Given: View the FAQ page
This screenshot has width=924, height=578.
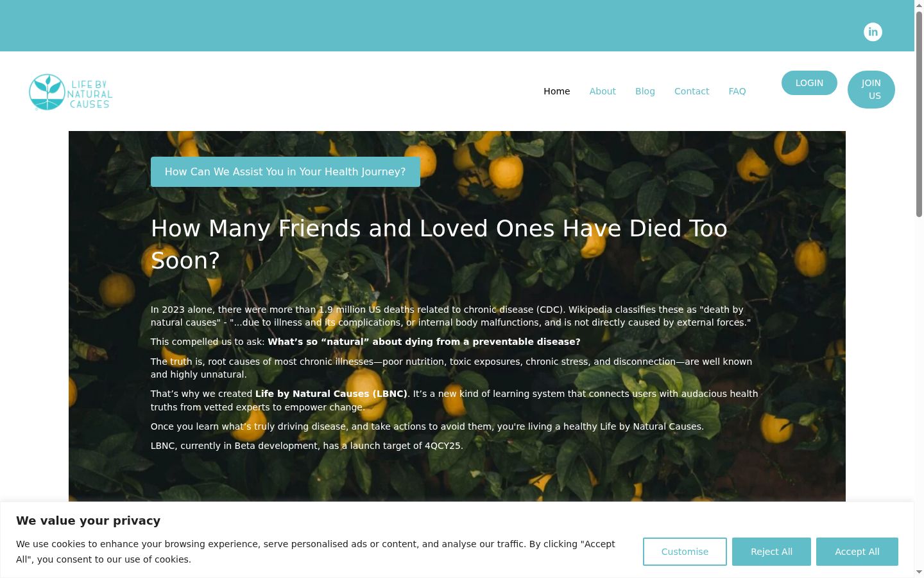Looking at the screenshot, I should coord(737,91).
